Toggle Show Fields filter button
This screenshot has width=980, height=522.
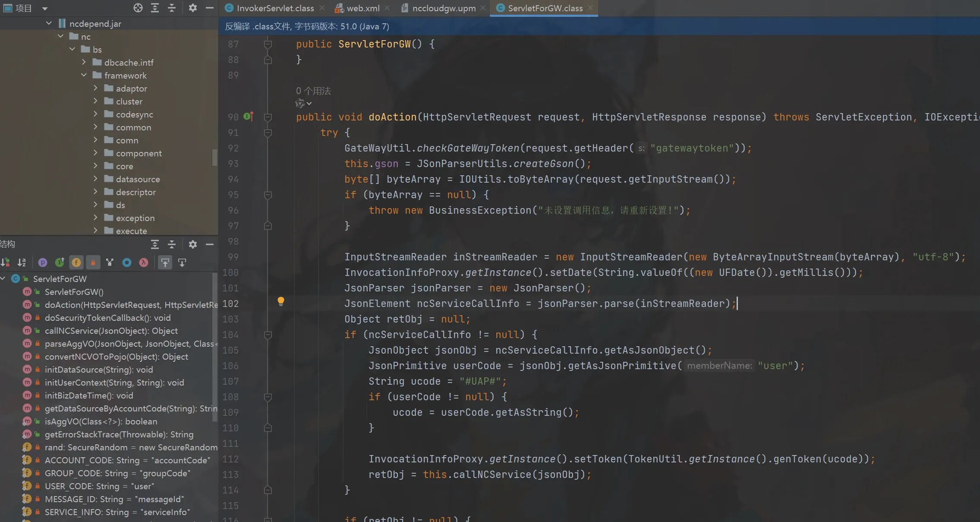coord(76,263)
